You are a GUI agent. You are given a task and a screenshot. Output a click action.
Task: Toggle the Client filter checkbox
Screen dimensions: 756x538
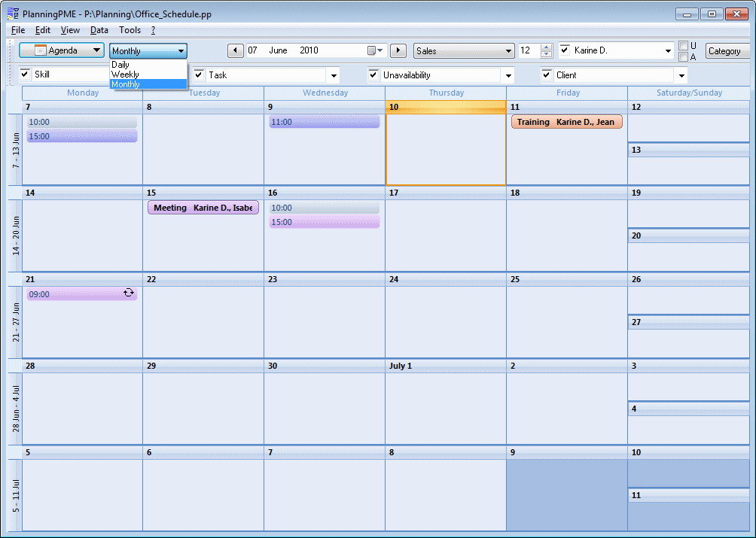[547, 74]
